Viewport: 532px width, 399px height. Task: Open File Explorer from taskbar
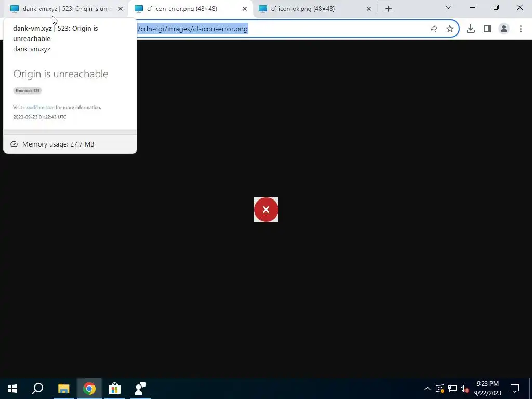pos(63,389)
